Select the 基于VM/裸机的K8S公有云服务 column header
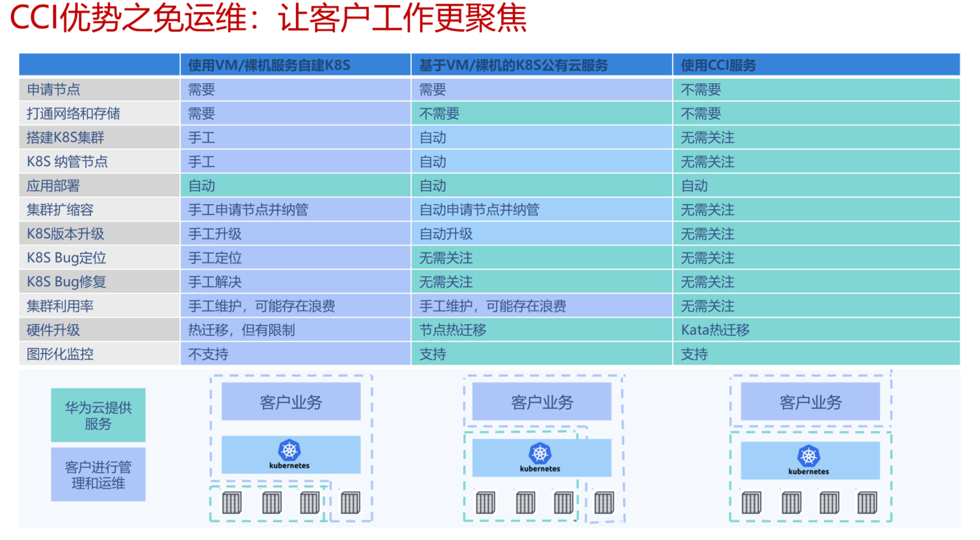The height and width of the screenshot is (540, 980). click(x=542, y=65)
